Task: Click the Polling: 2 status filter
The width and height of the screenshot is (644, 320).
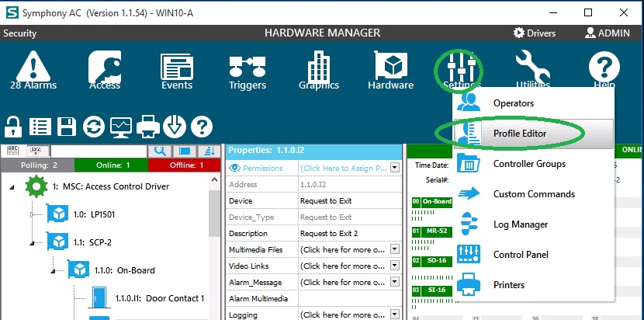Action: (37, 165)
